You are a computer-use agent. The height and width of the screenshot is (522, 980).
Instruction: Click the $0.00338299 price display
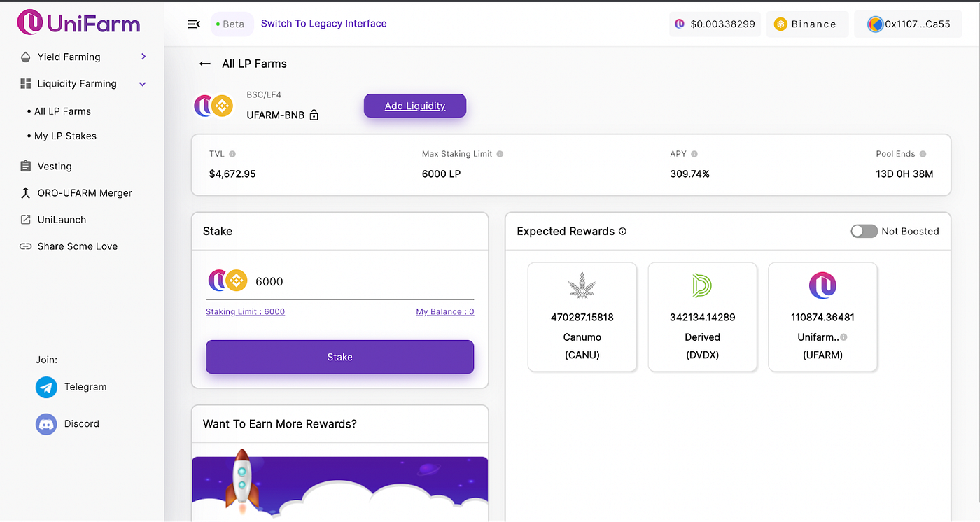pos(715,24)
